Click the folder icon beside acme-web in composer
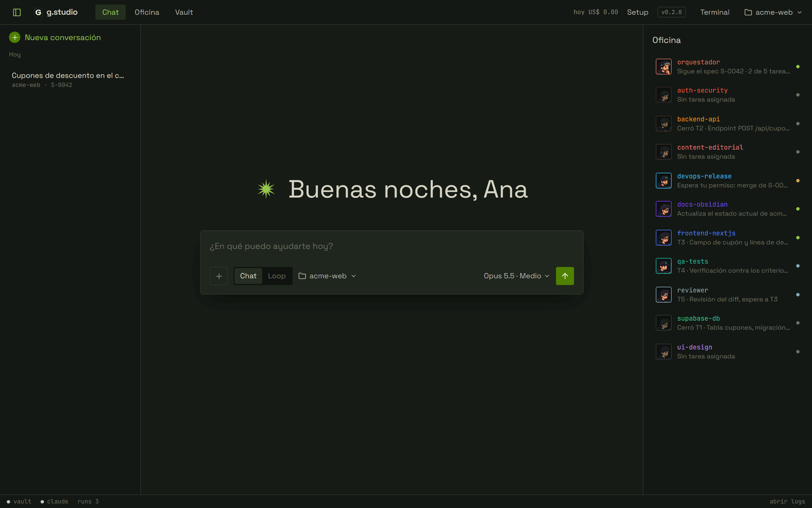Image resolution: width=812 pixels, height=508 pixels. 302,276
